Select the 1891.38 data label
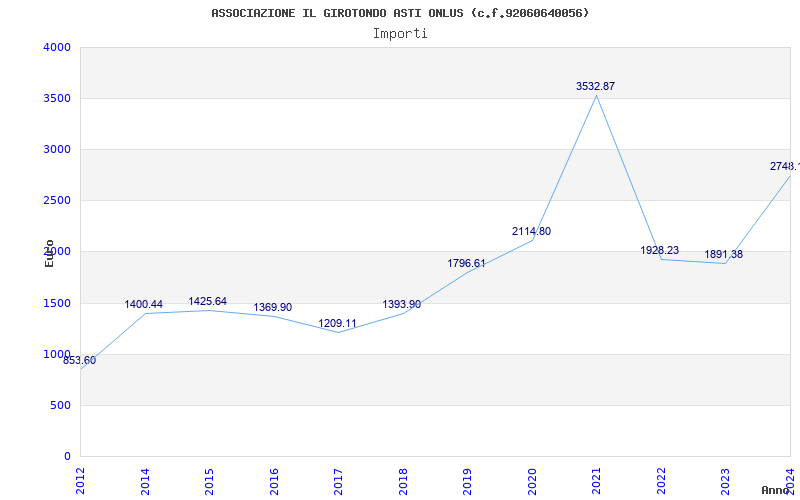Viewport: 800px width, 500px height. (724, 255)
